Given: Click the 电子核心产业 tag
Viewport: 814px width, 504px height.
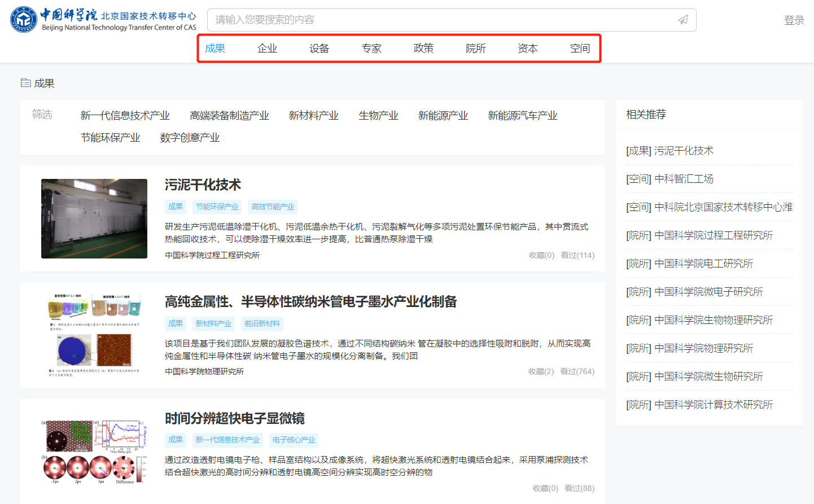Looking at the screenshot, I should [294, 440].
